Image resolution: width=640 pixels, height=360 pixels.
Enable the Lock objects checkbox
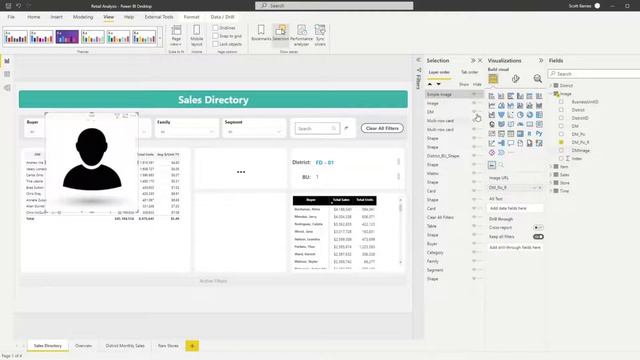click(x=215, y=44)
